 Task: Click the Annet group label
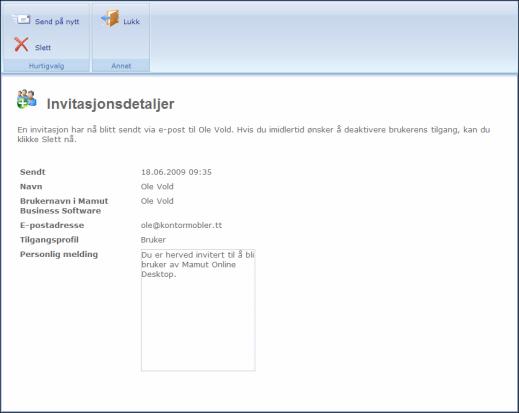121,66
